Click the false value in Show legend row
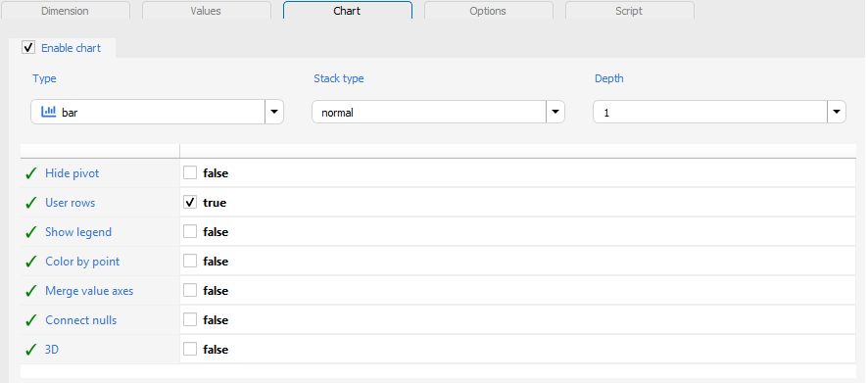The height and width of the screenshot is (383, 868). pos(216,232)
